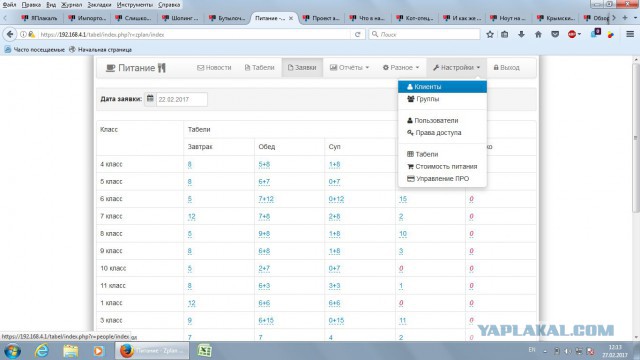Image resolution: width=640 pixels, height=360 pixels.
Task: Open the Справка menu
Action: [169, 5]
